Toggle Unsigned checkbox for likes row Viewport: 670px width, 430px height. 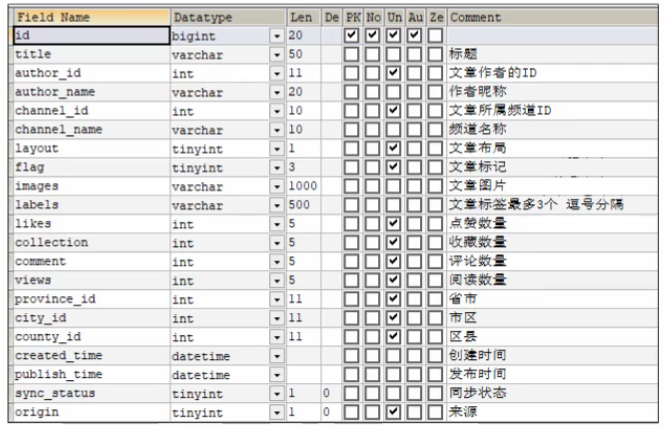click(x=393, y=223)
